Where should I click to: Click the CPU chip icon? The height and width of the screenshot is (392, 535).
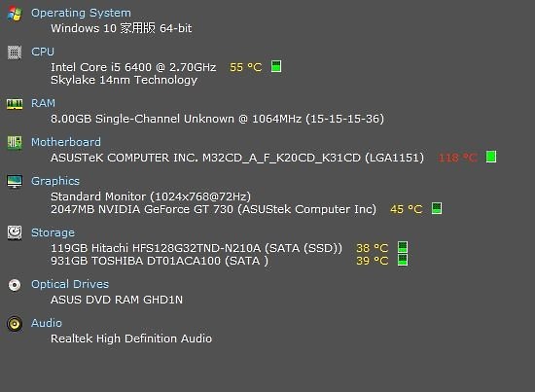(x=15, y=53)
